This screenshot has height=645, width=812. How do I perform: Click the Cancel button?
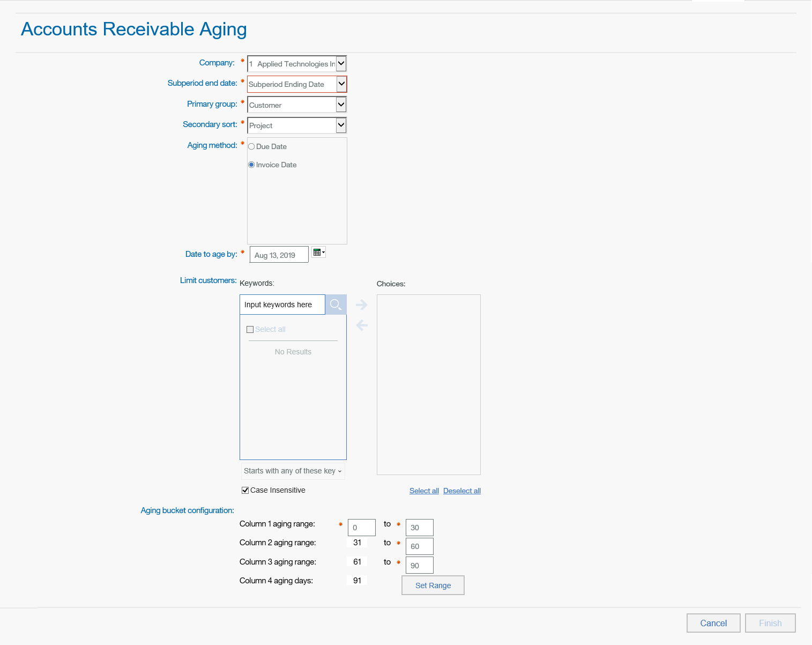click(713, 623)
